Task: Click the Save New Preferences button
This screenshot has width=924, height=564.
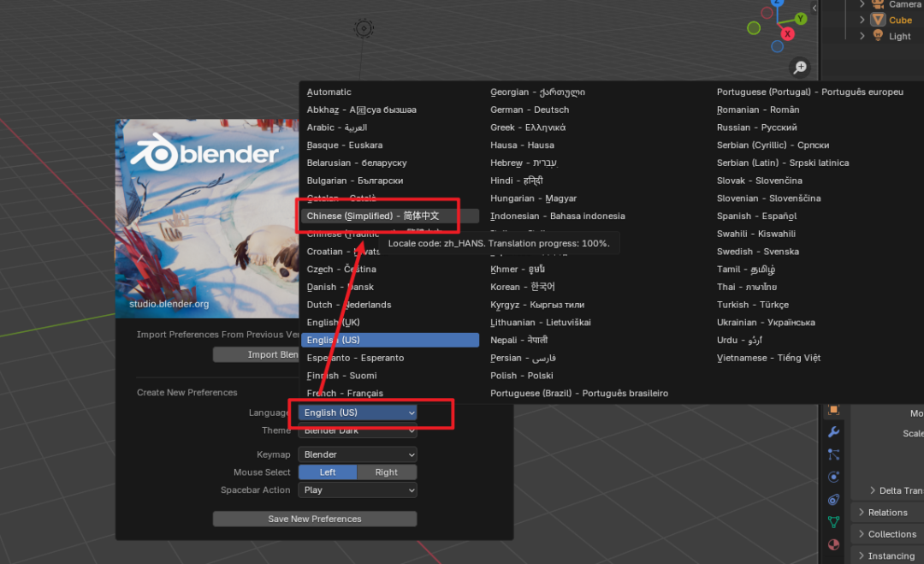Action: click(x=315, y=519)
